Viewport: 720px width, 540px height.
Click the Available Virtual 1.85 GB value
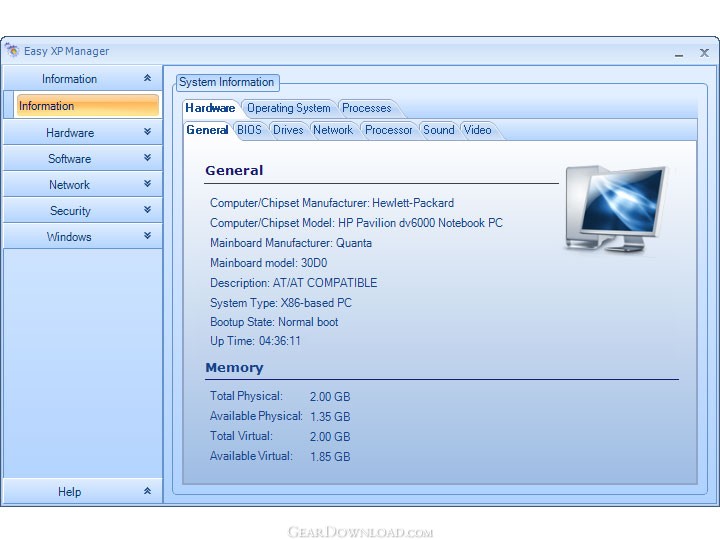(330, 456)
